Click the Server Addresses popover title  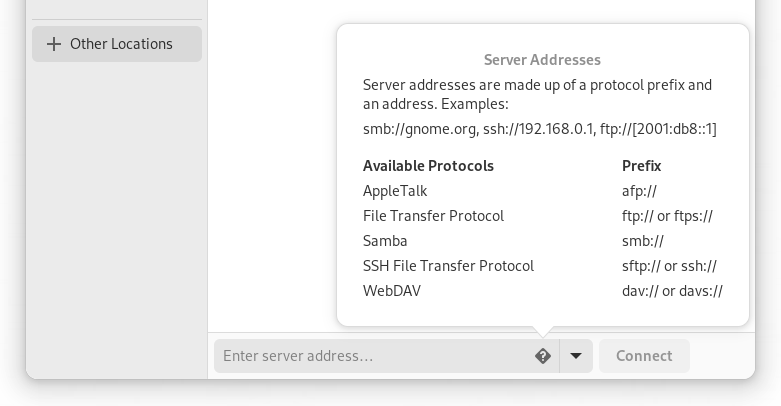pyautogui.click(x=542, y=60)
